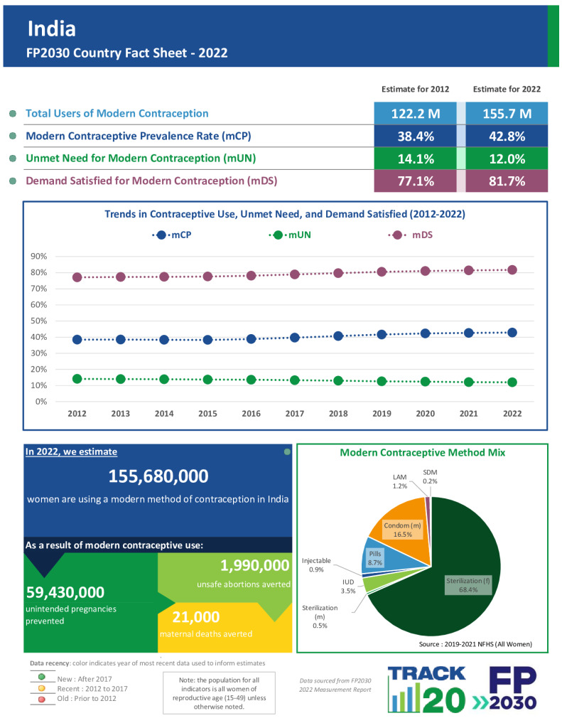Click the 122.2 M value for 2012
Screen dimensions: 562x728
coord(416,113)
